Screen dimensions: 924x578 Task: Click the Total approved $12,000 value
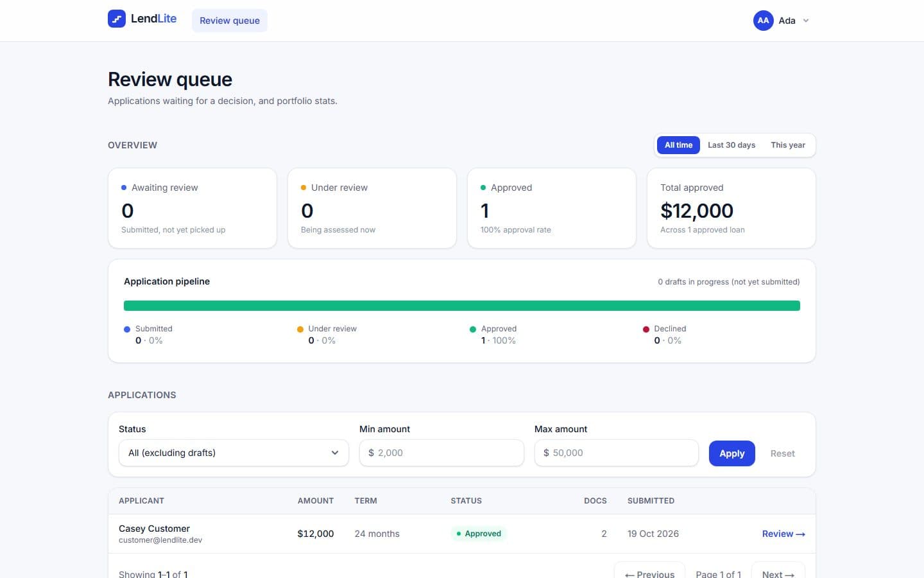[x=697, y=211]
